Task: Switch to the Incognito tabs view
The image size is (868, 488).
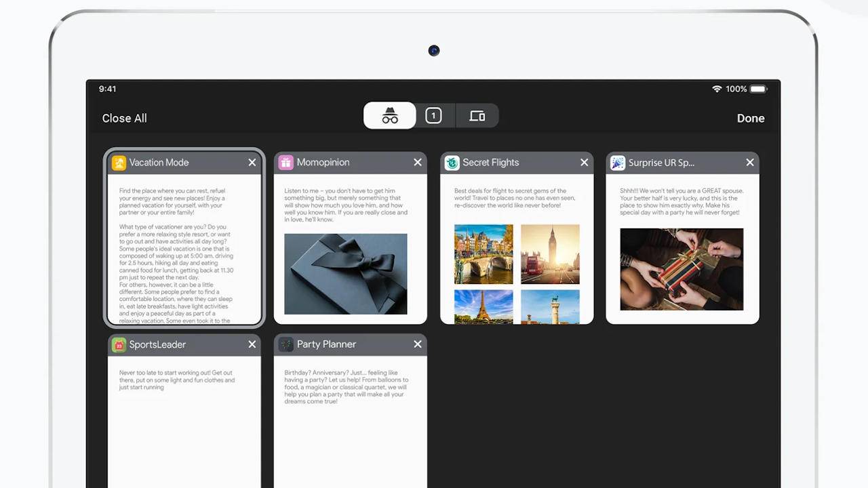Action: point(390,116)
